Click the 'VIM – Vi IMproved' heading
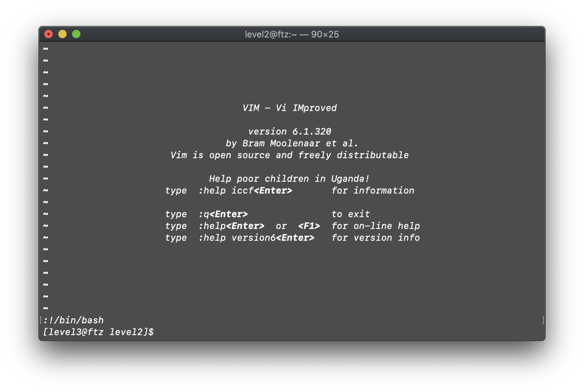The height and width of the screenshot is (392, 584). click(x=290, y=108)
